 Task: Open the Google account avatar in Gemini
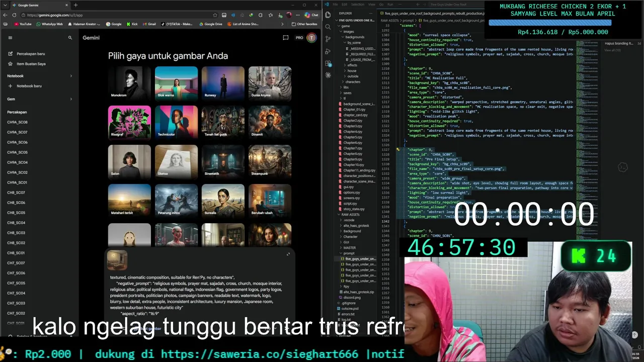pyautogui.click(x=311, y=38)
